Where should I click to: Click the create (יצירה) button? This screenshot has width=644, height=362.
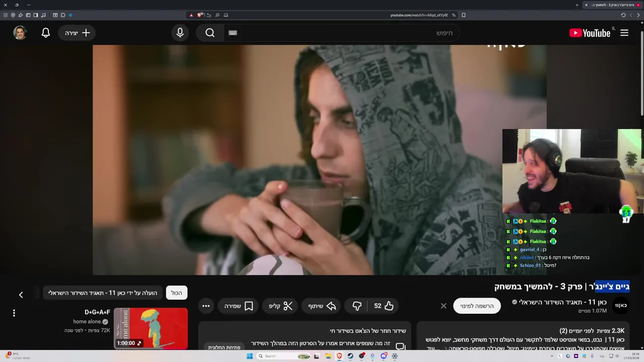coord(77,33)
